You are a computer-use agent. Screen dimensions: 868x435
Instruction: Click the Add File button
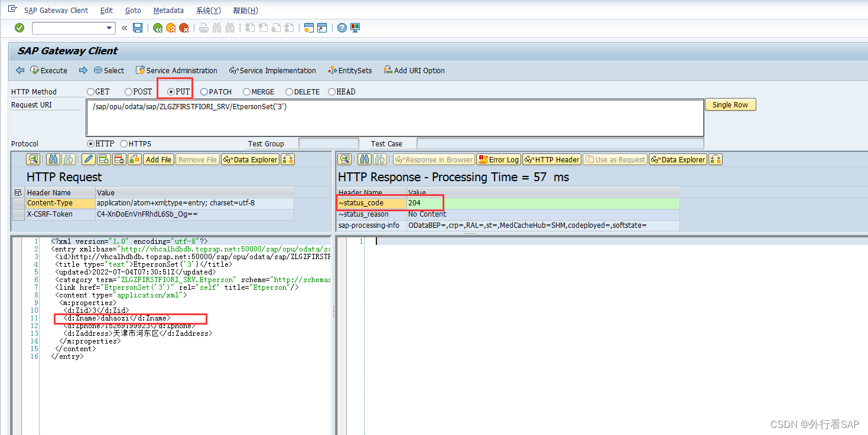tap(158, 159)
